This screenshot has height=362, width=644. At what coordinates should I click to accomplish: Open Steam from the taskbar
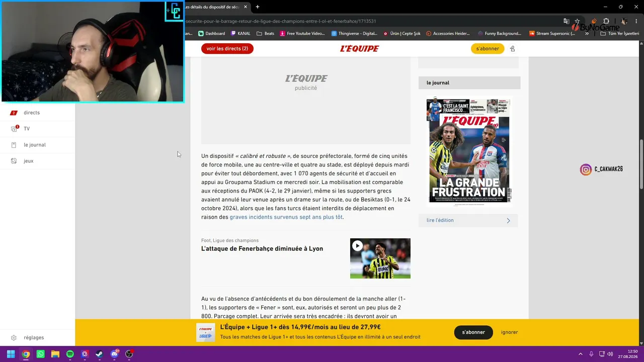100,354
